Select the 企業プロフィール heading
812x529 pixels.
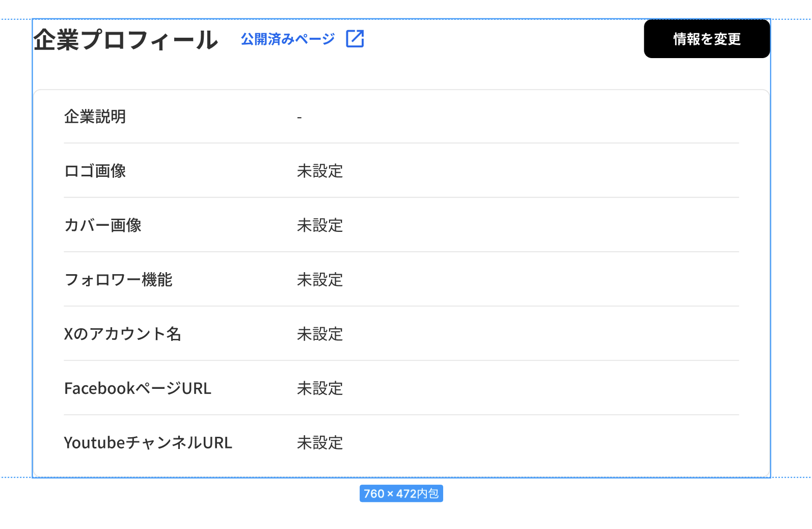[126, 40]
